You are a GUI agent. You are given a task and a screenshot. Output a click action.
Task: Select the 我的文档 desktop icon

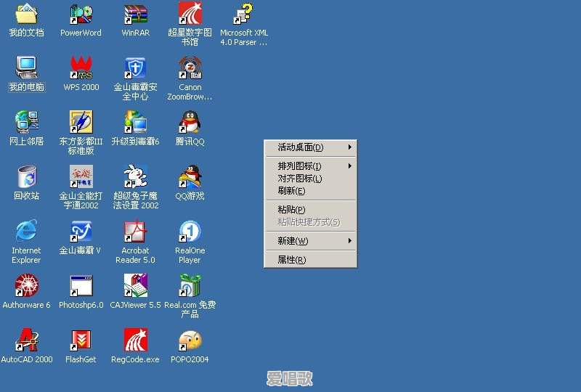26,14
